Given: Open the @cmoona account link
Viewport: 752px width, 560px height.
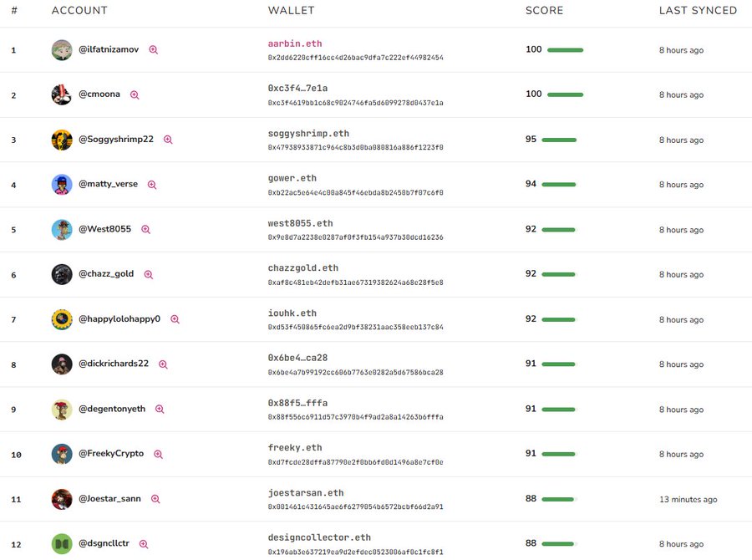Looking at the screenshot, I should pyautogui.click(x=99, y=94).
